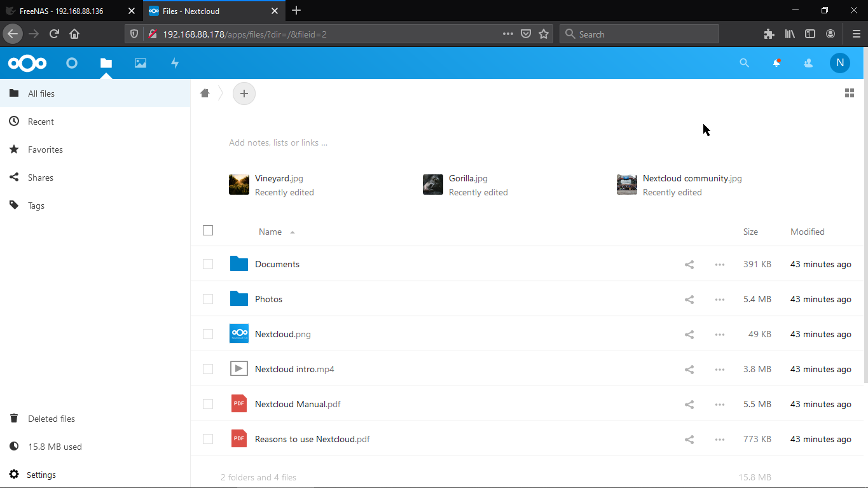Click the Nextcloud logo in the header

point(27,63)
